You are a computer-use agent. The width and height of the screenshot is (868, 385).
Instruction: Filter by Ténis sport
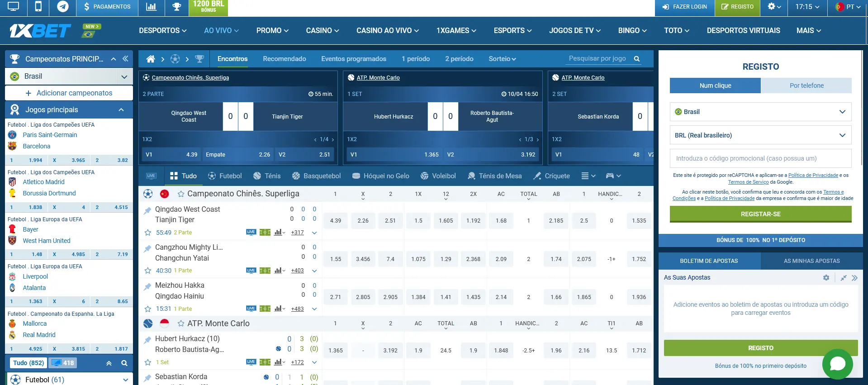coord(267,176)
